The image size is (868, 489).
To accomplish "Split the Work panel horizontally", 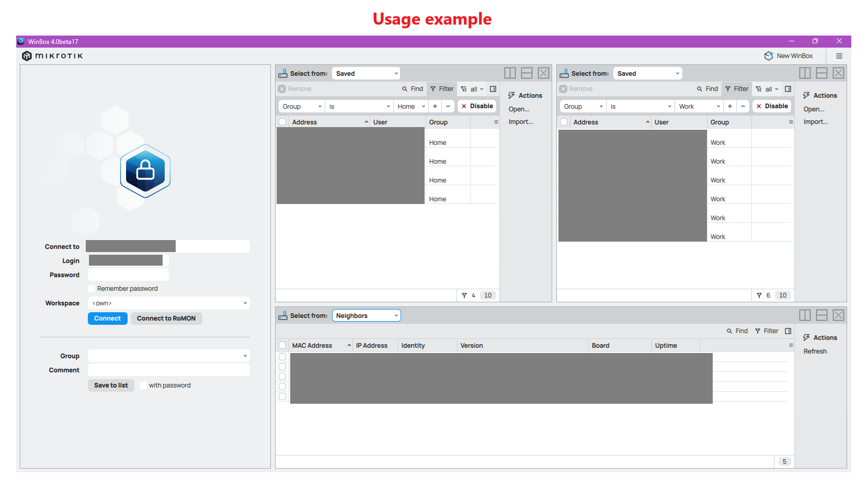I will tap(821, 73).
